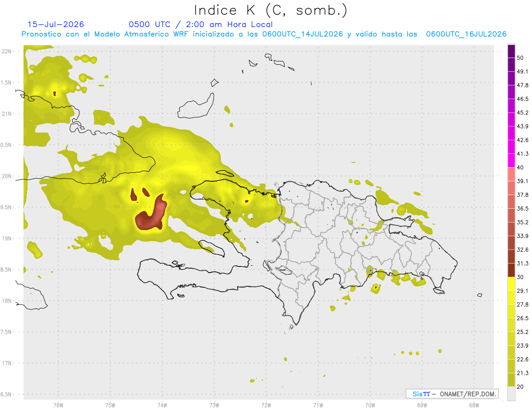Click the "Indice K (C, somb.)" title

click(x=270, y=10)
